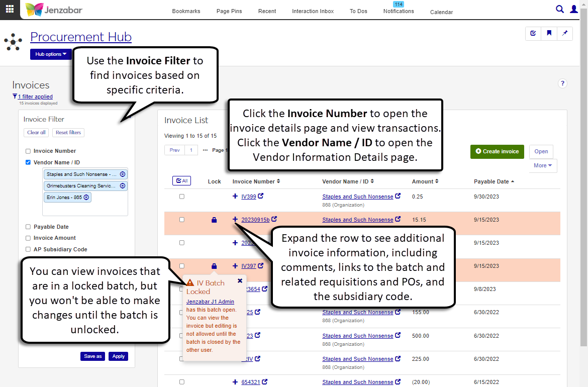588x387 pixels.
Task: Click the lock icon on the IV397 row
Action: [214, 266]
